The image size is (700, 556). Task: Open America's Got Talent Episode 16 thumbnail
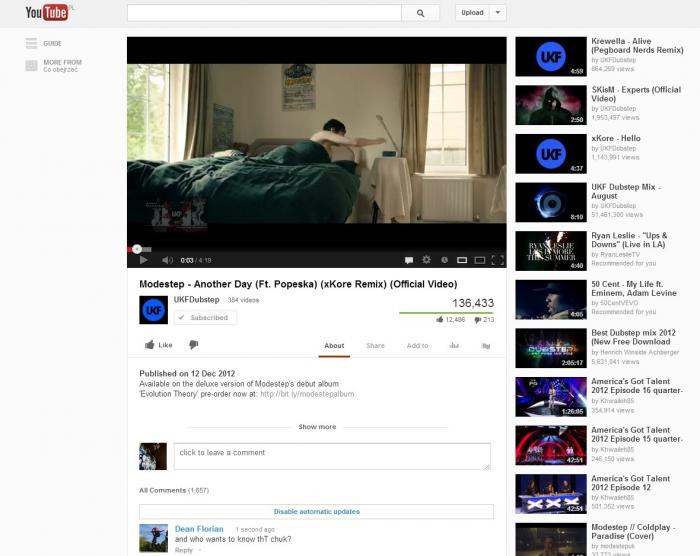[551, 397]
